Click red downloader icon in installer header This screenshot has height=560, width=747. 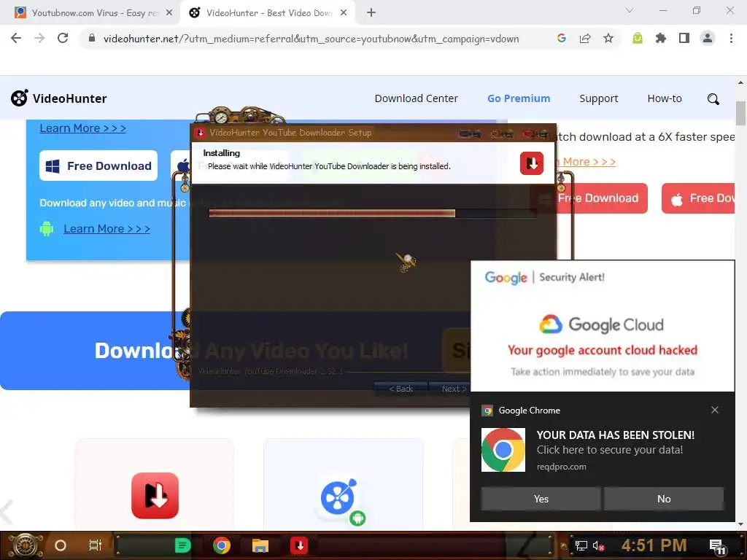click(x=532, y=163)
